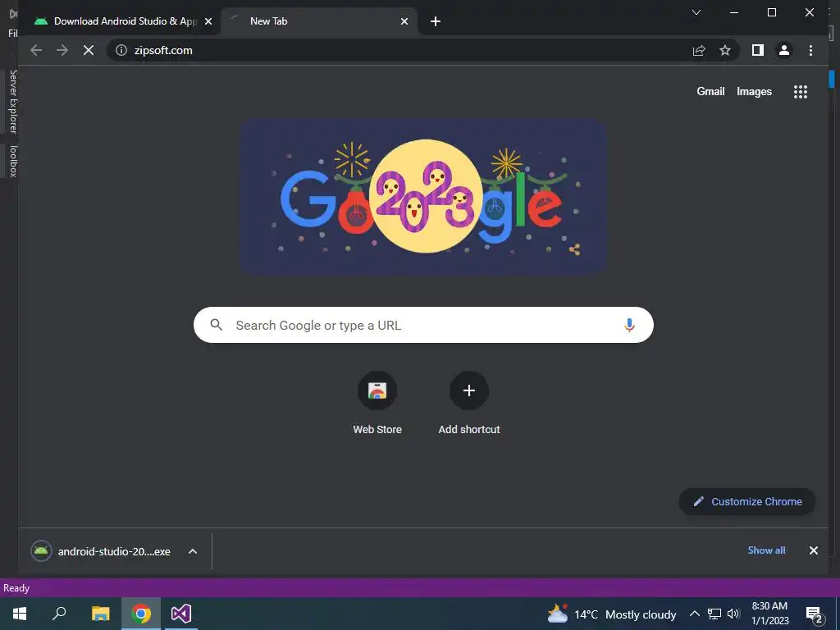Stop loading the page
Image resolution: width=840 pixels, height=630 pixels.
point(89,50)
